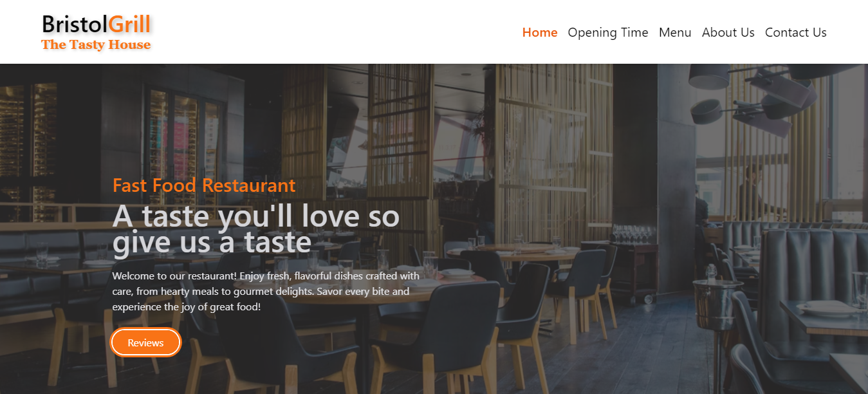
Task: Click the "Welcome to our restaurant!" paragraph
Action: 266,292
